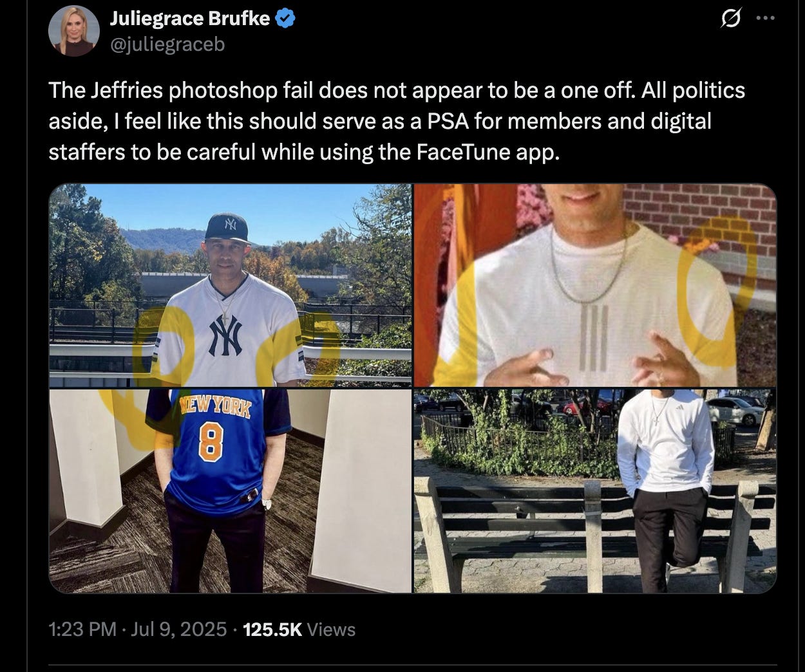The height and width of the screenshot is (672, 805).
Task: Click the large NY logo on white jersey
Action: tap(225, 335)
